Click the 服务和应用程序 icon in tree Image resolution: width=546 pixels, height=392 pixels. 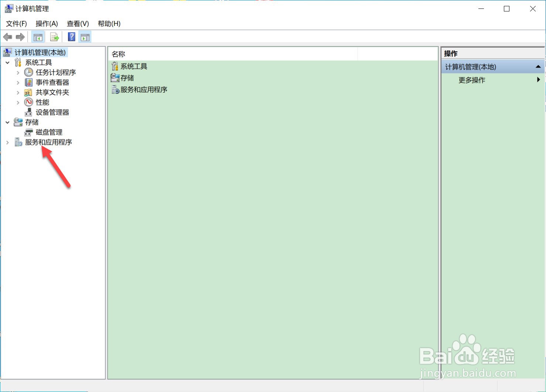point(18,142)
